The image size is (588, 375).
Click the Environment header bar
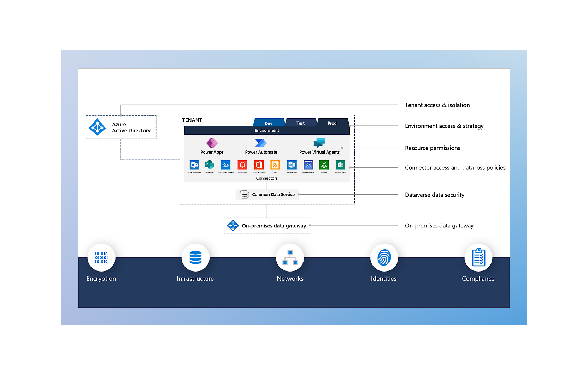pyautogui.click(x=267, y=130)
